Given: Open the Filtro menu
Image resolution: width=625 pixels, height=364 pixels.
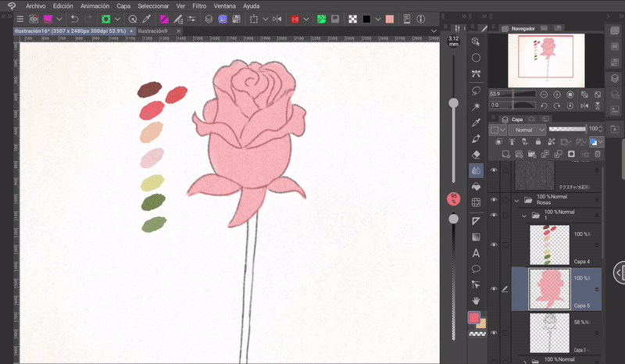Looking at the screenshot, I should point(199,5).
